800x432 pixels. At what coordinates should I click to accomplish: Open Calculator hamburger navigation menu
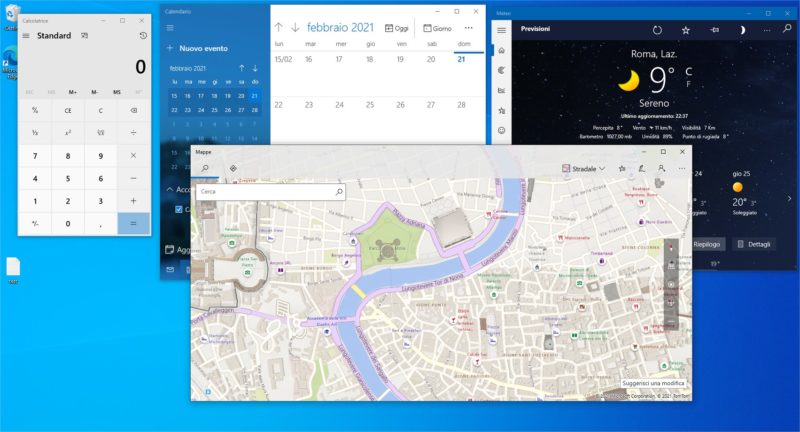(26, 36)
